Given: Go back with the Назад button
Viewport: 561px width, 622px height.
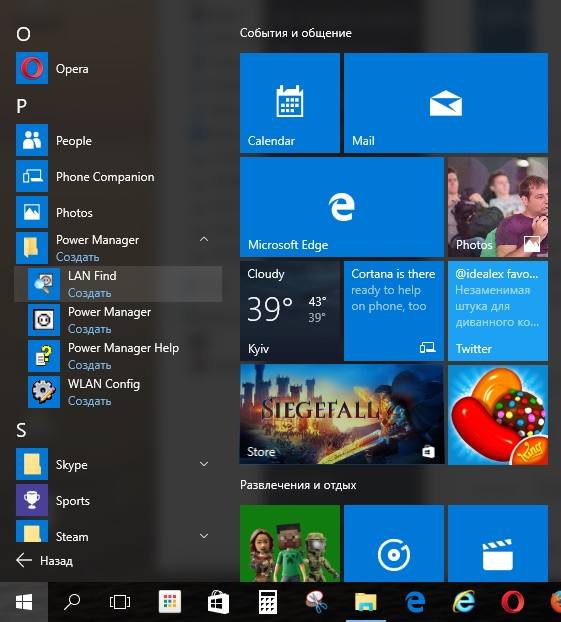Looking at the screenshot, I should (44, 561).
